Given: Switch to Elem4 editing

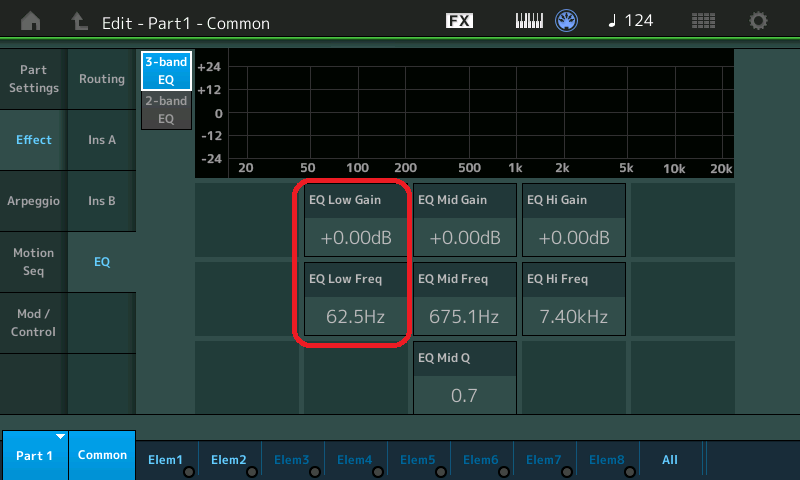Looking at the screenshot, I should pos(355,460).
